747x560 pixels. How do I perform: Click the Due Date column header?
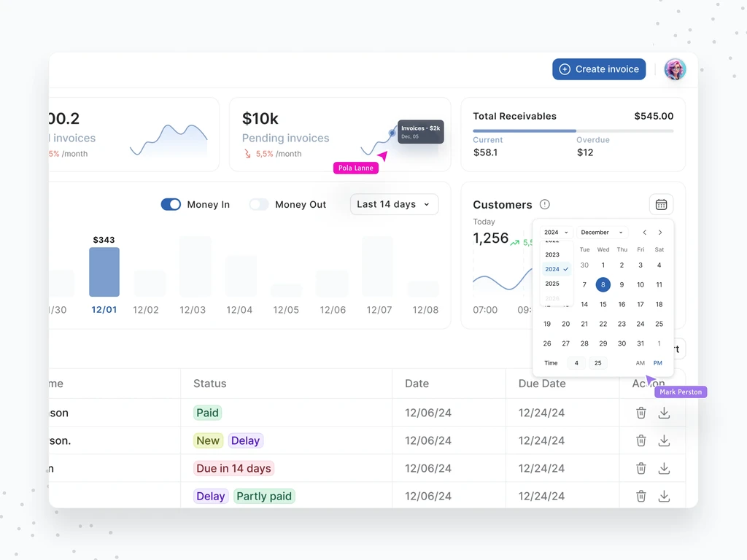542,384
